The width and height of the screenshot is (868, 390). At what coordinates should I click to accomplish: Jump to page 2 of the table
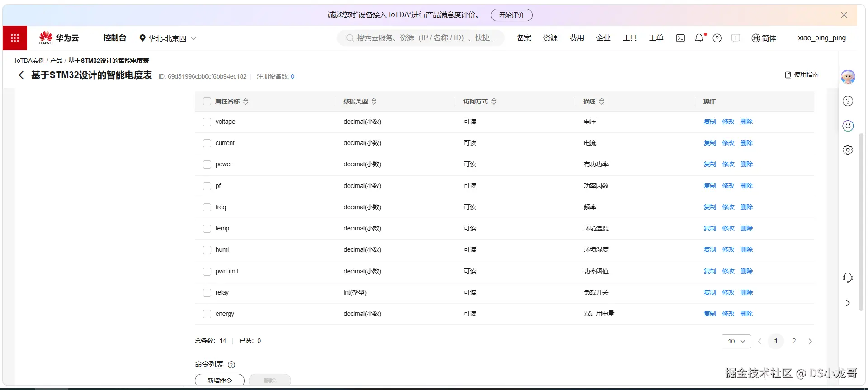tap(794, 341)
